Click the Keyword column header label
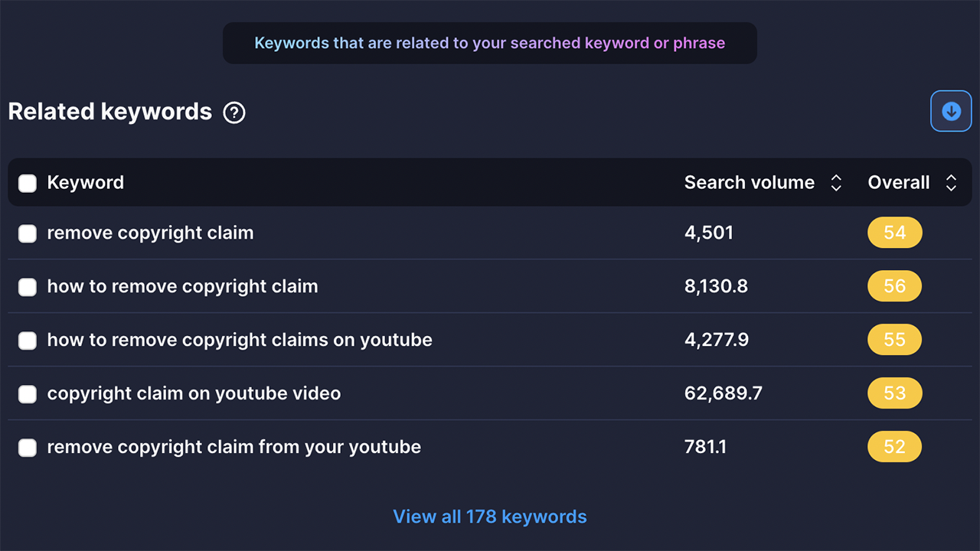The width and height of the screenshot is (980, 551). pyautogui.click(x=85, y=183)
